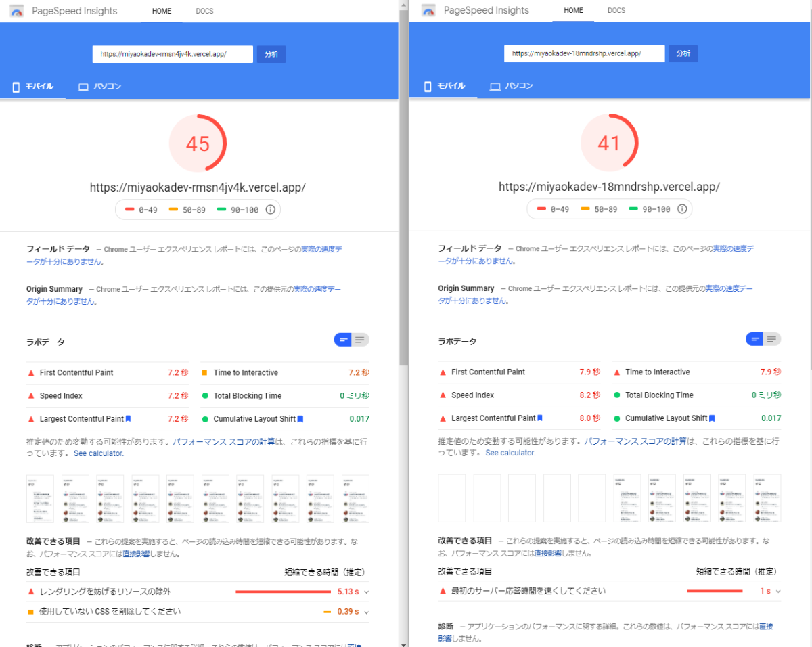Open the score legend info icon in right window
Image resolution: width=812 pixels, height=647 pixels.
[x=682, y=209]
